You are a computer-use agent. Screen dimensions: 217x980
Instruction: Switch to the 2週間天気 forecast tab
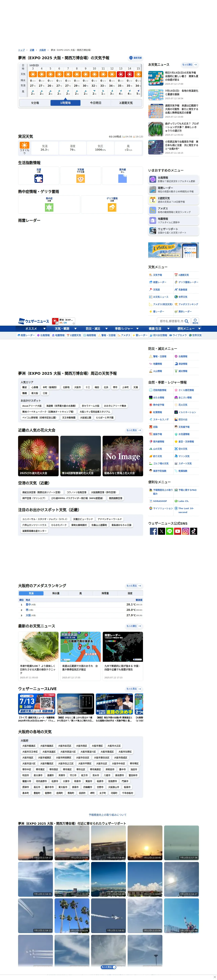tap(126, 103)
